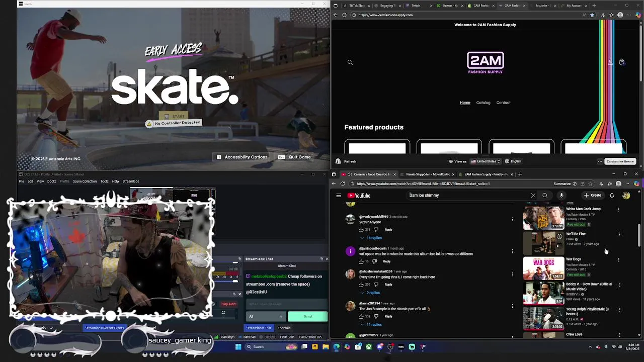Click the Customize theme button
This screenshot has height=362, width=644.
[x=620, y=161]
